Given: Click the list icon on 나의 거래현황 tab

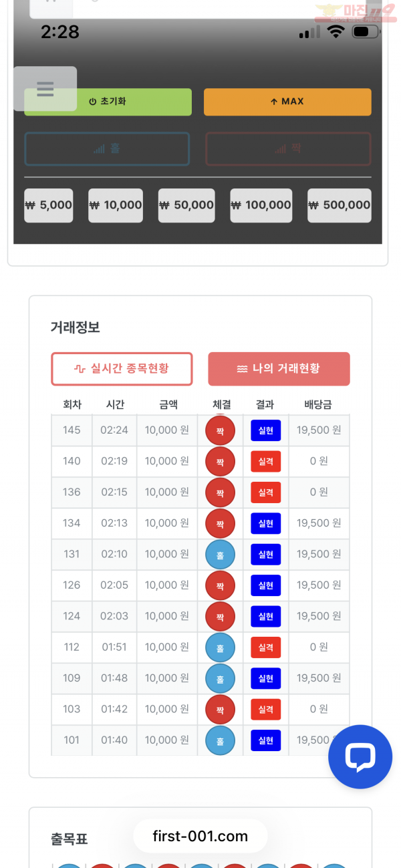Looking at the screenshot, I should tap(241, 368).
